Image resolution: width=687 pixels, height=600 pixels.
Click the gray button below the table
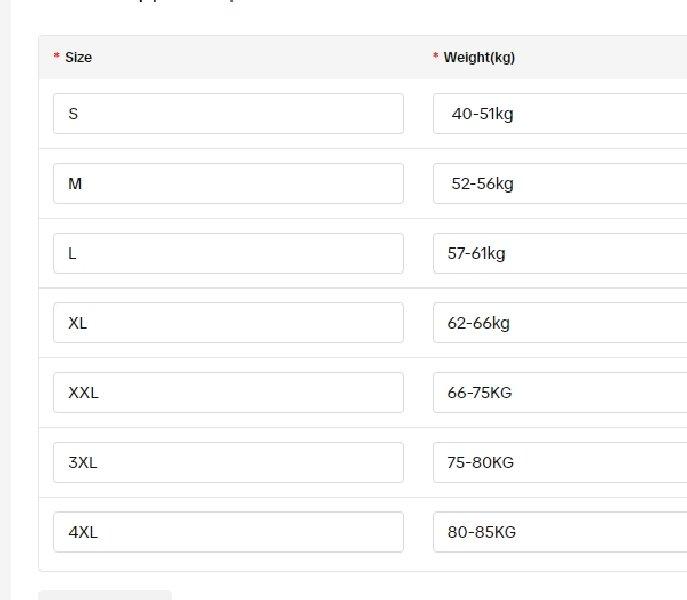pyautogui.click(x=105, y=595)
